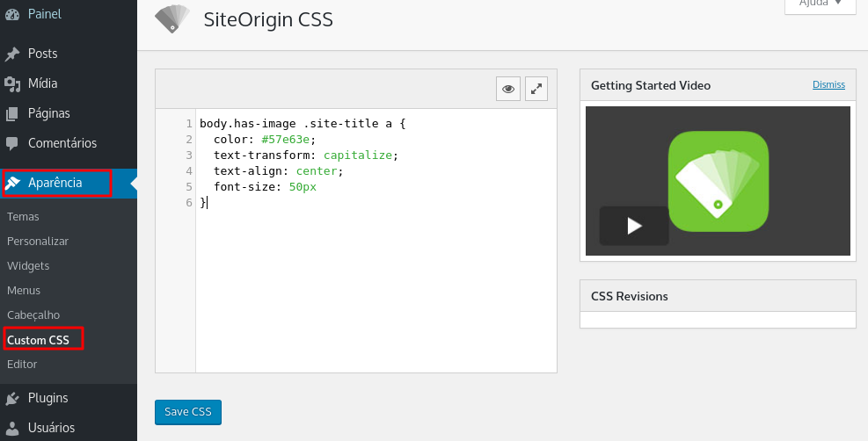Screen dimensions: 868x441
Task: Click the SiteOrigin CSS swatch logo
Action: coord(172,19)
